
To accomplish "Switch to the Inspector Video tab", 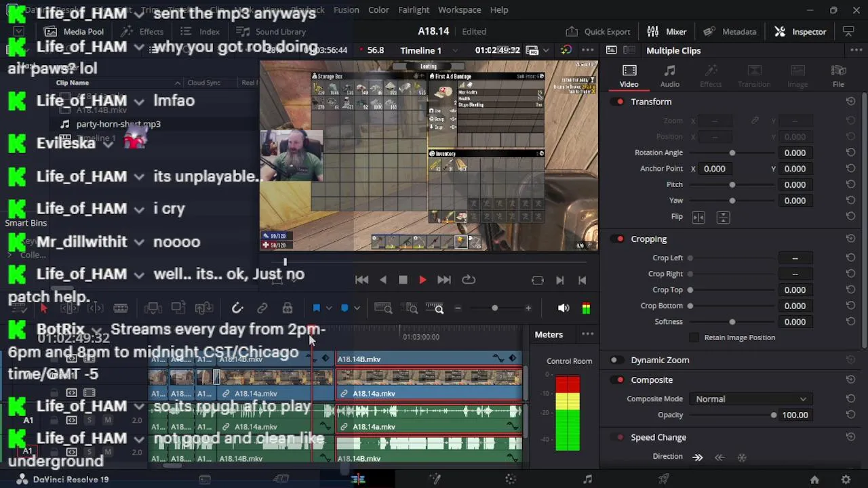I will (629, 76).
